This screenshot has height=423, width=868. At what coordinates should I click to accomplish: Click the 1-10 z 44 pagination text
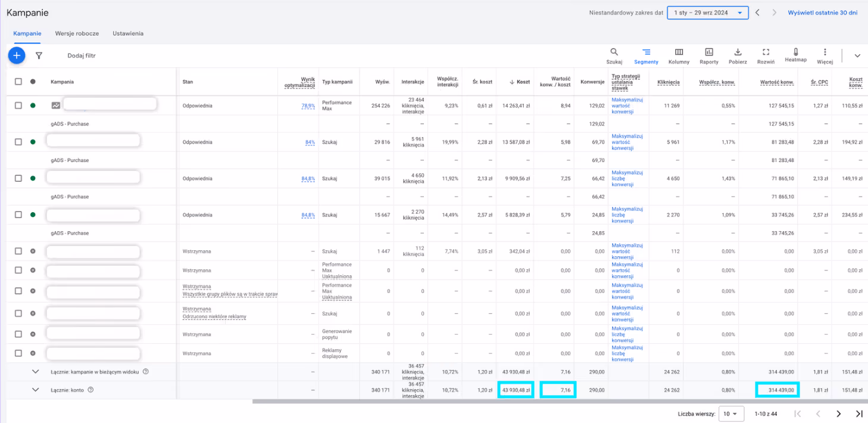(x=766, y=413)
